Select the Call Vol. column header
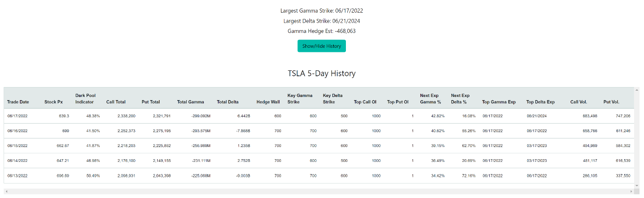Image resolution: width=644 pixels, height=198 pixels. pos(579,102)
